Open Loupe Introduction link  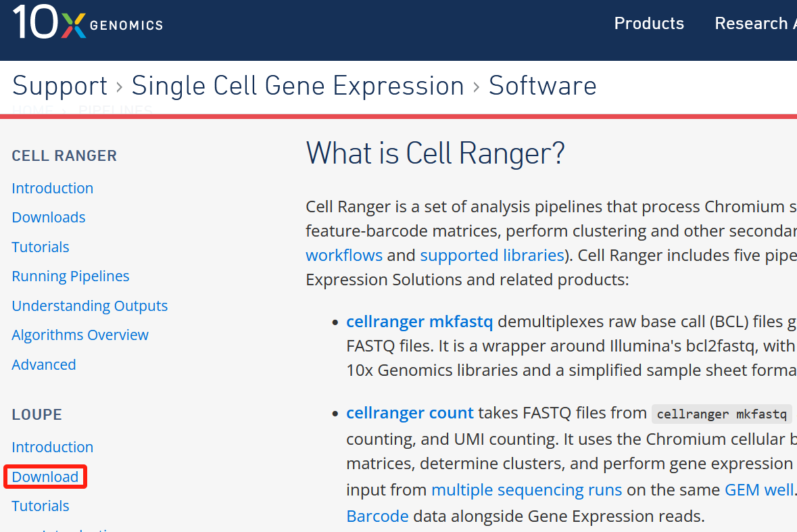pos(52,447)
